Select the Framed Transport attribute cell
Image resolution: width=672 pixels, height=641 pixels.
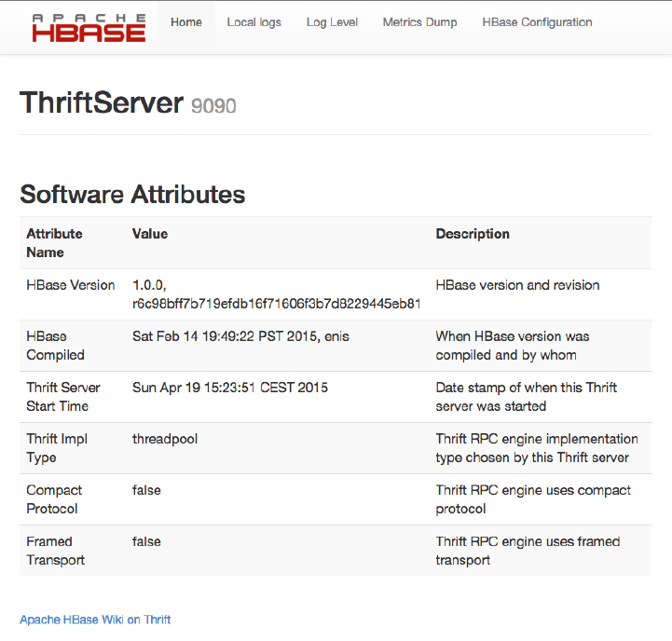click(x=56, y=551)
